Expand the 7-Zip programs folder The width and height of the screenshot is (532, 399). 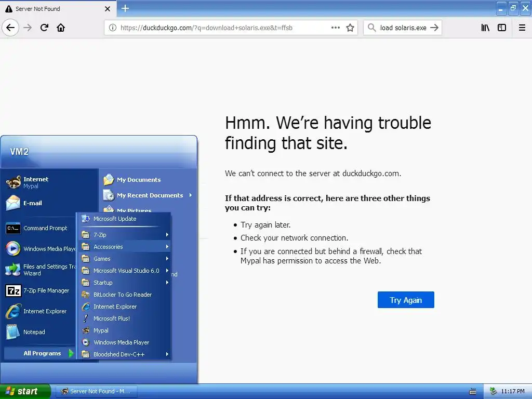coord(124,235)
